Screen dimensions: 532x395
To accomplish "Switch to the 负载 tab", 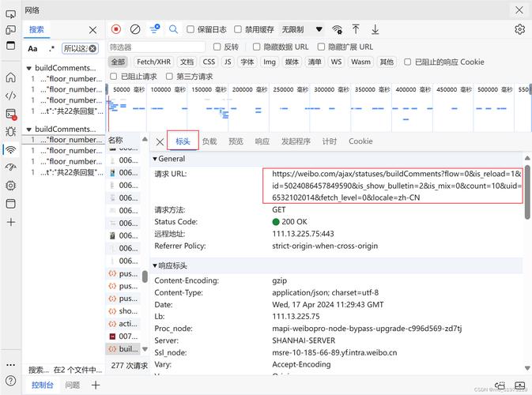I will click(x=209, y=141).
